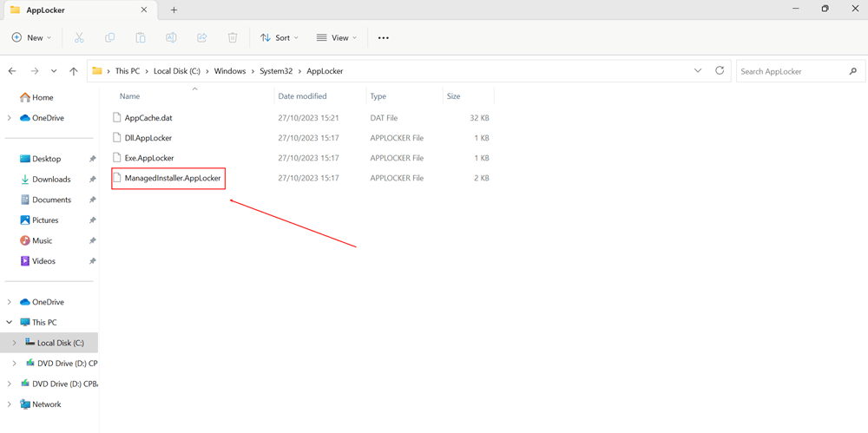868x433 pixels.
Task: Expand Local Disk (C:) tree chevron
Action: pyautogui.click(x=15, y=343)
